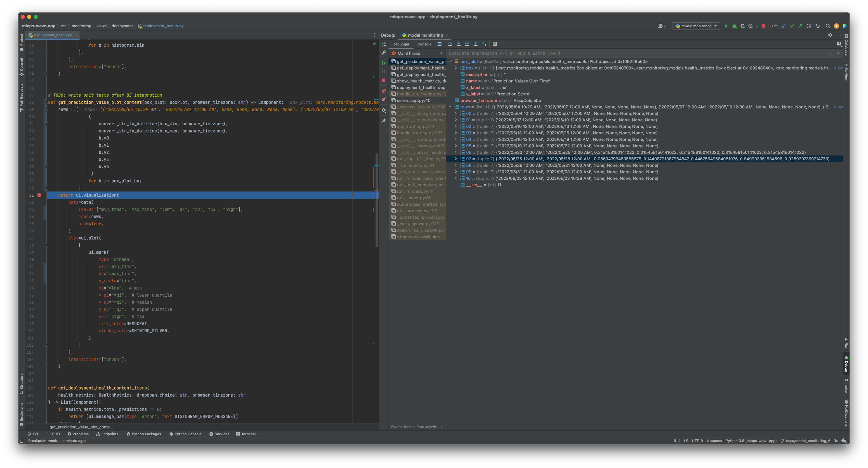The width and height of the screenshot is (868, 468).
Task: Open View Breakpoints from the debug sidebar
Action: pyautogui.click(x=383, y=91)
